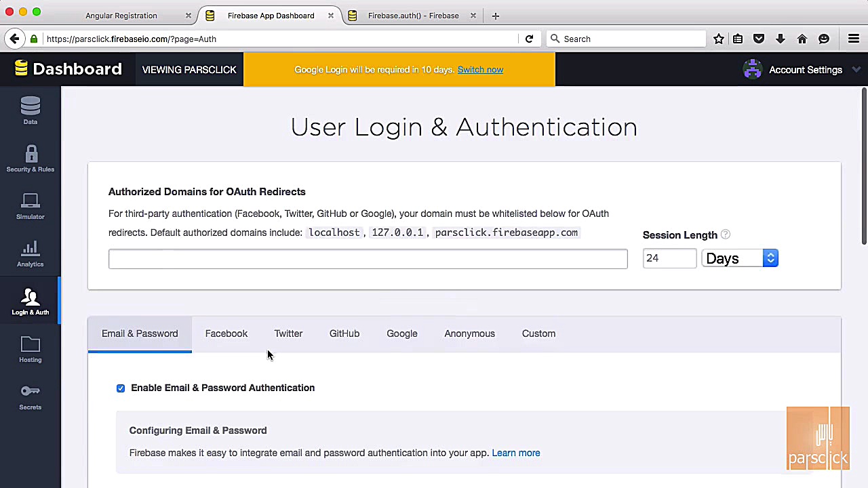This screenshot has width=868, height=488.
Task: Click the Authorized Domains for OAuth Redirects heading
Action: coord(207,192)
